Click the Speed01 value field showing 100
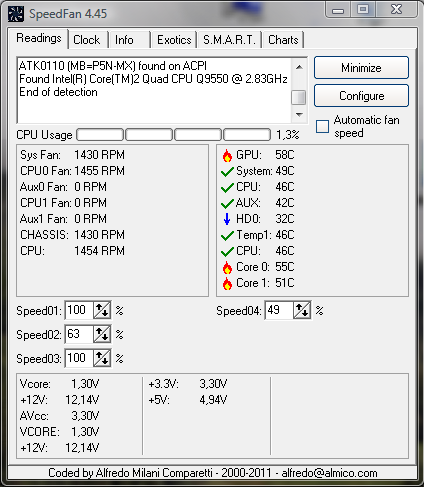The width and height of the screenshot is (424, 487). pos(79,310)
